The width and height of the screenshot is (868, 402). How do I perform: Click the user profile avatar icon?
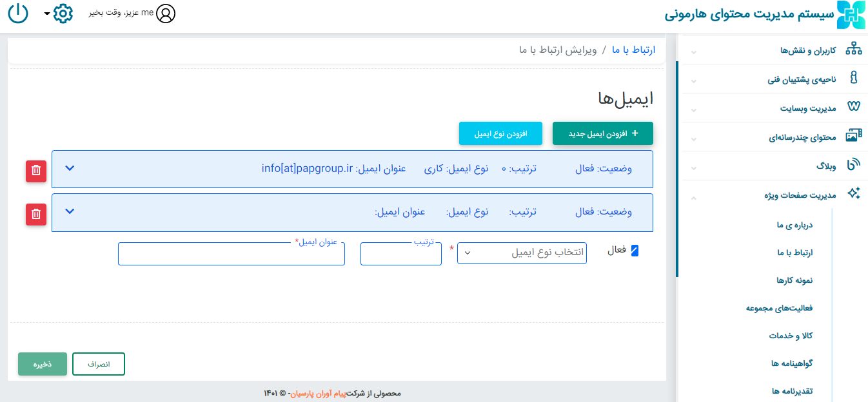(166, 14)
